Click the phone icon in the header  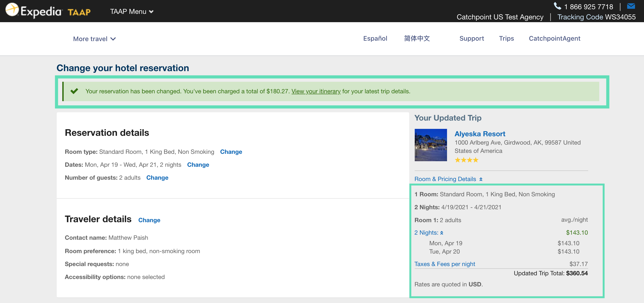(x=557, y=6)
